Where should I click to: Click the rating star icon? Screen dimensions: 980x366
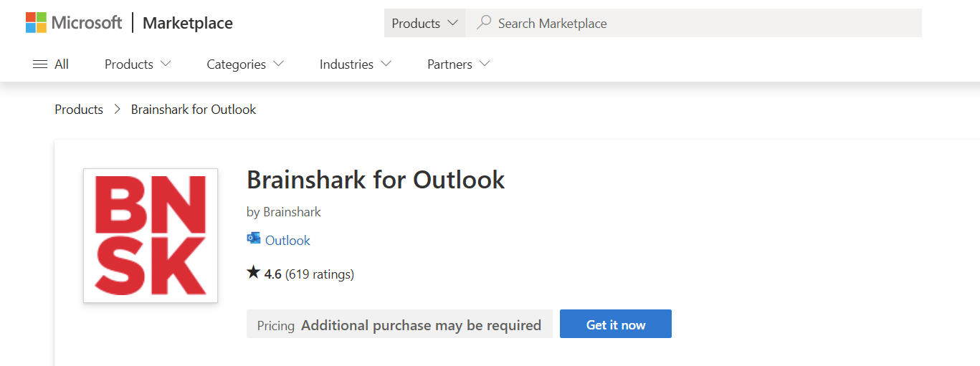click(x=253, y=273)
